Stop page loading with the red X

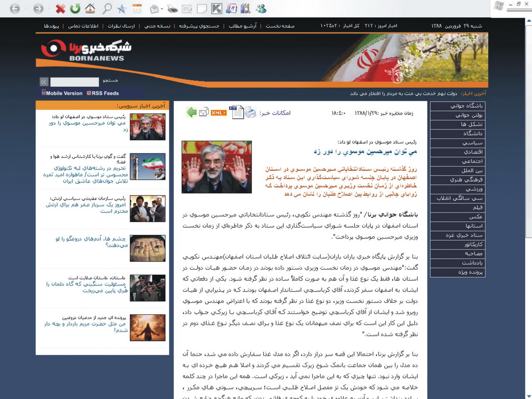pyautogui.click(x=60, y=9)
